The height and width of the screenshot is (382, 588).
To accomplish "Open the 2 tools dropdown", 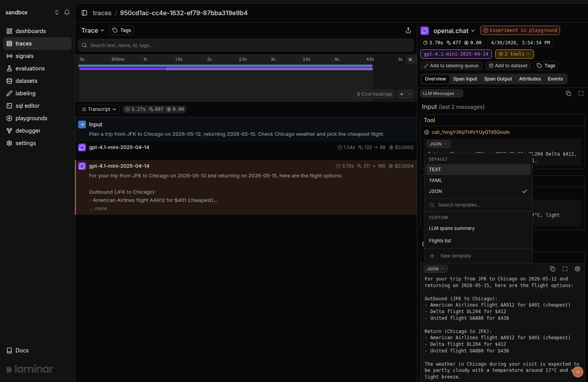I will click(x=514, y=54).
